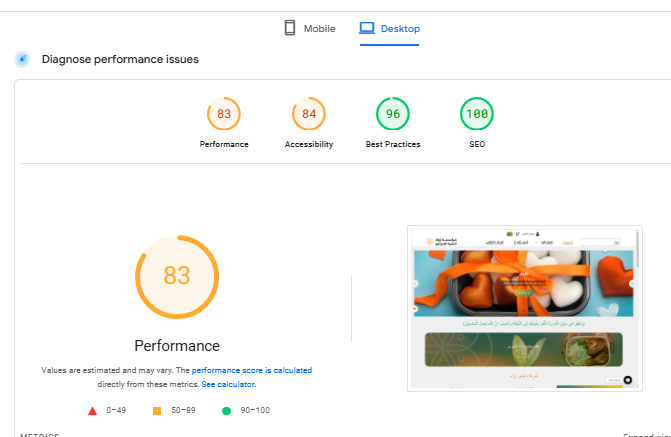Click the mobile phone icon
Screen dimensions: 671x437
(x=290, y=29)
